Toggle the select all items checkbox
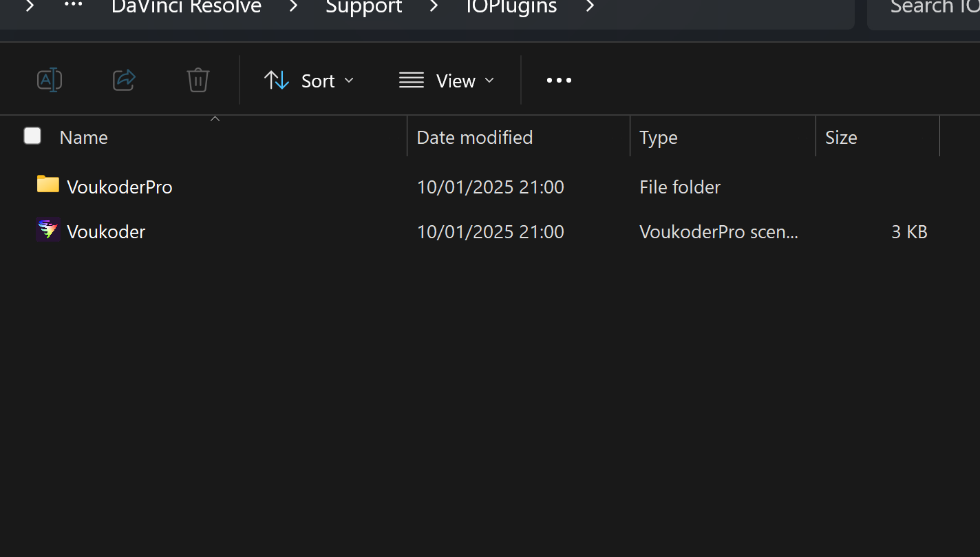Screen dimensions: 980x557 [32, 136]
